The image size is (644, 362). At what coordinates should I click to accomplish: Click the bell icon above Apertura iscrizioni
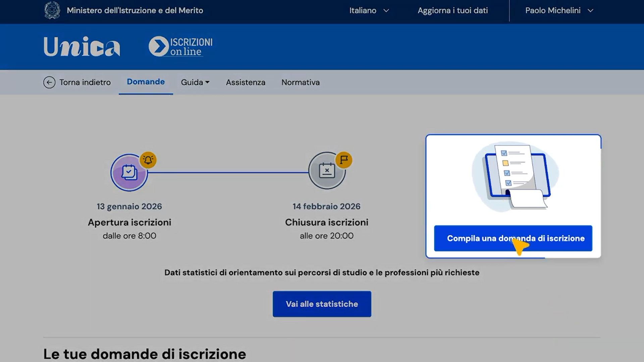coord(148,160)
